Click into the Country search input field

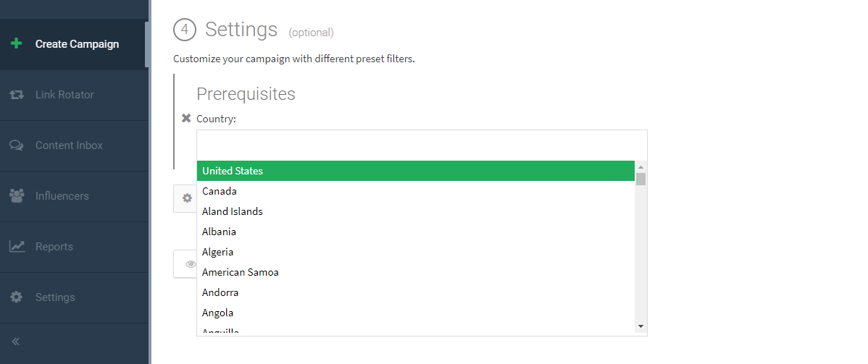[421, 145]
